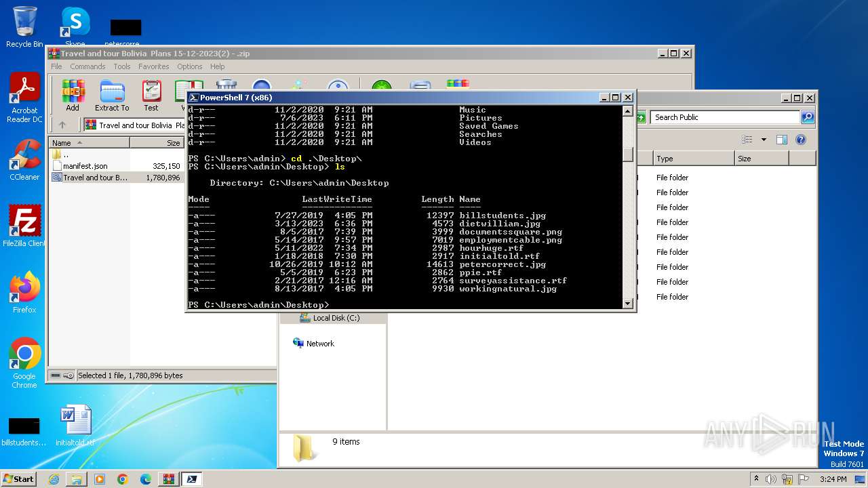
Task: Show hidden system tray icons
Action: click(x=756, y=479)
